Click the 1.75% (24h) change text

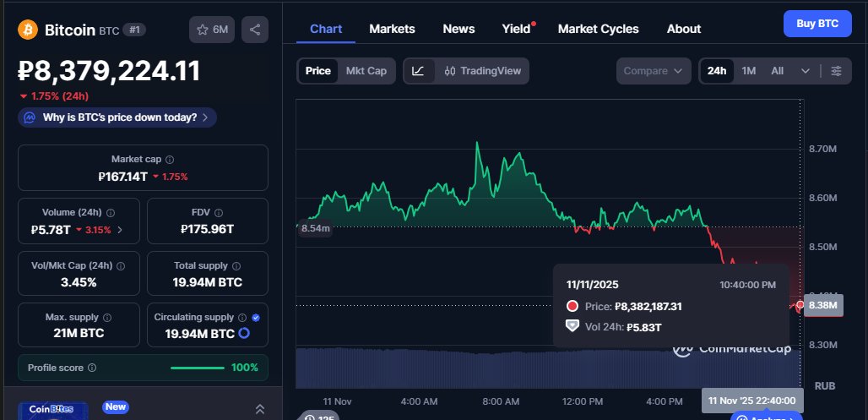54,96
